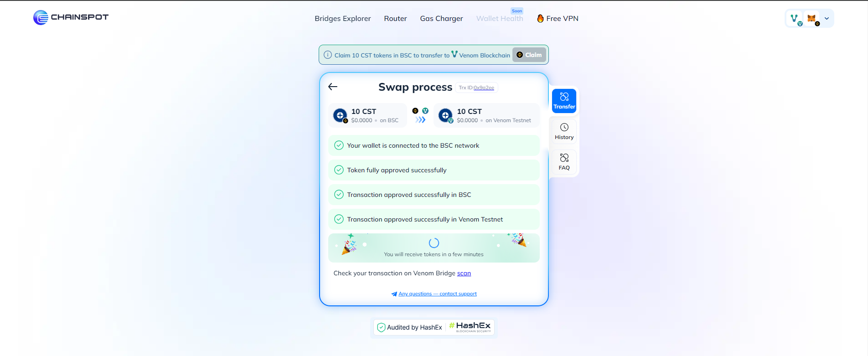Click the flame icon beside Free VPN
This screenshot has height=356, width=868.
(x=540, y=19)
